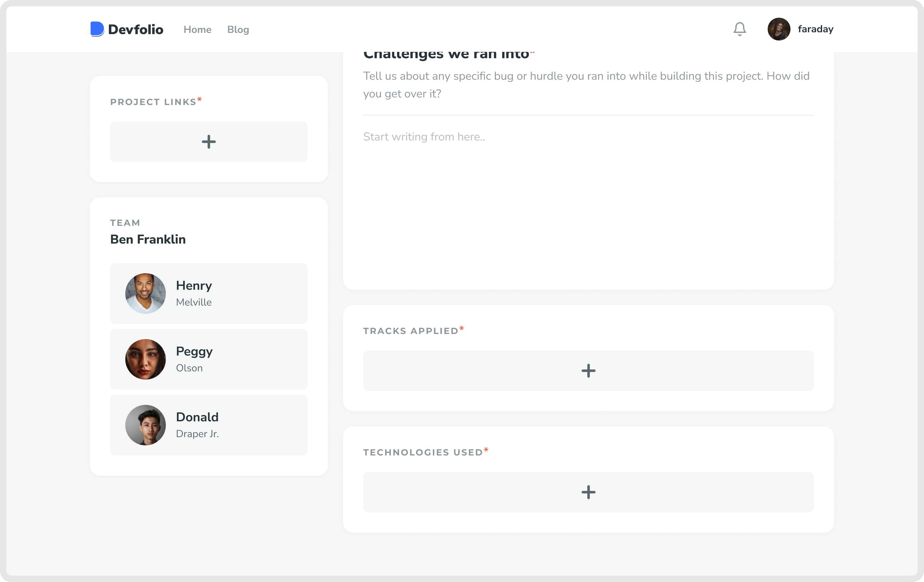Open the Blog nav item
The width and height of the screenshot is (924, 582).
238,29
